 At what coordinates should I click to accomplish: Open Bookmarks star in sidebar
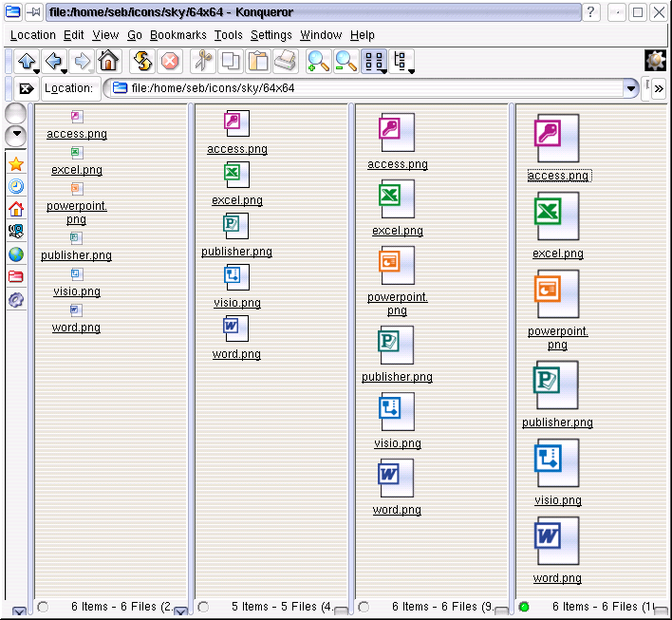tap(16, 164)
